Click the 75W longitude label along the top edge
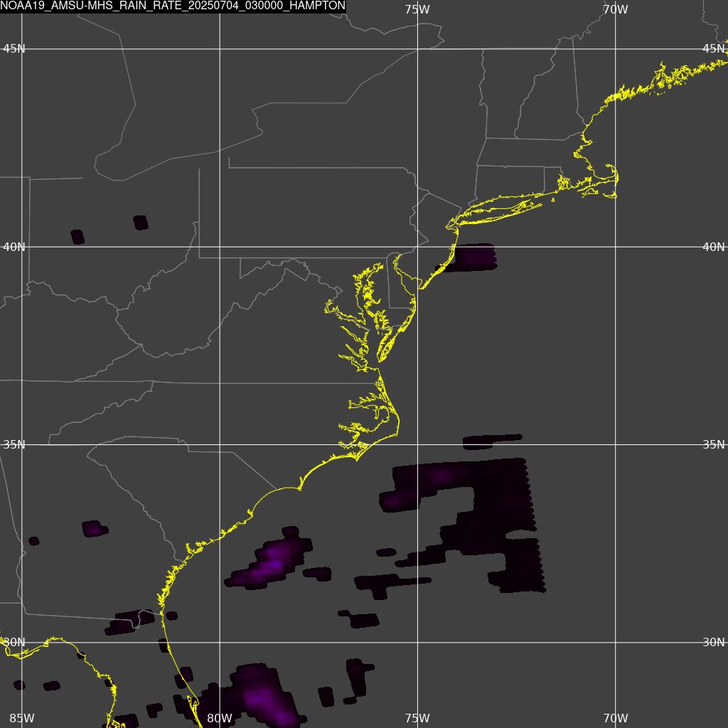Image resolution: width=728 pixels, height=728 pixels. (417, 9)
